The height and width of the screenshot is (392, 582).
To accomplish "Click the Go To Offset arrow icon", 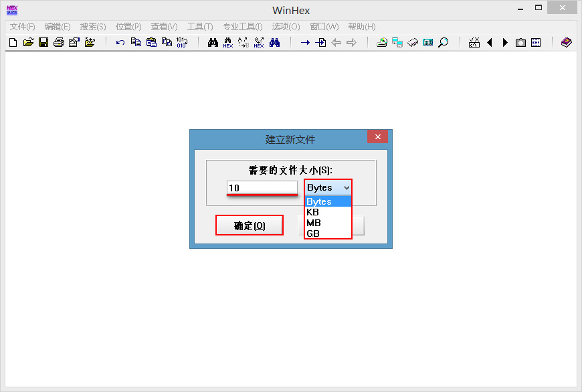I will pos(305,43).
